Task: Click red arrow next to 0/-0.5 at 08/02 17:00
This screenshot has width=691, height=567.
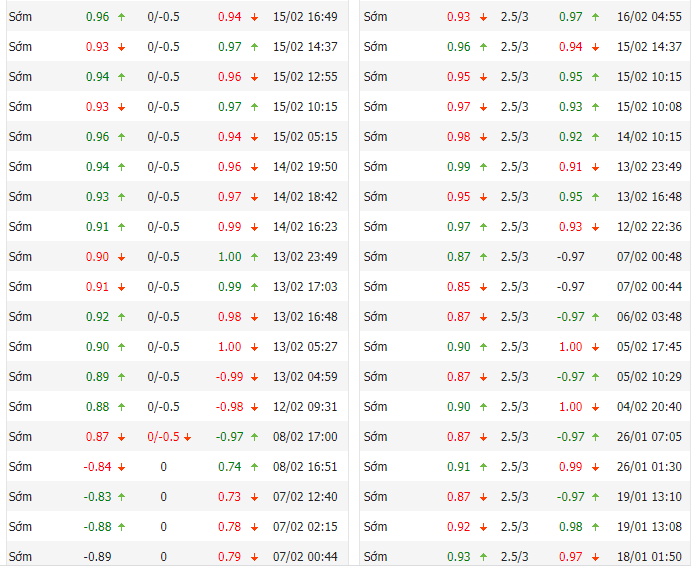Action: coord(187,437)
